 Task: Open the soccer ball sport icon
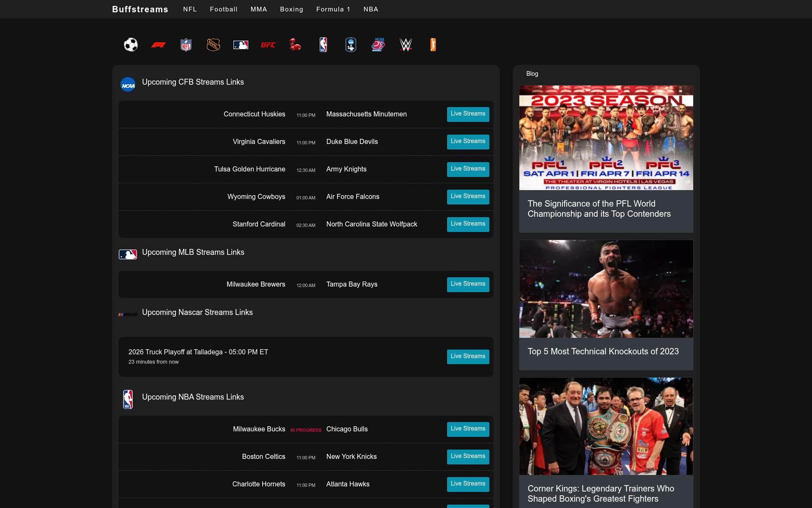[131, 44]
